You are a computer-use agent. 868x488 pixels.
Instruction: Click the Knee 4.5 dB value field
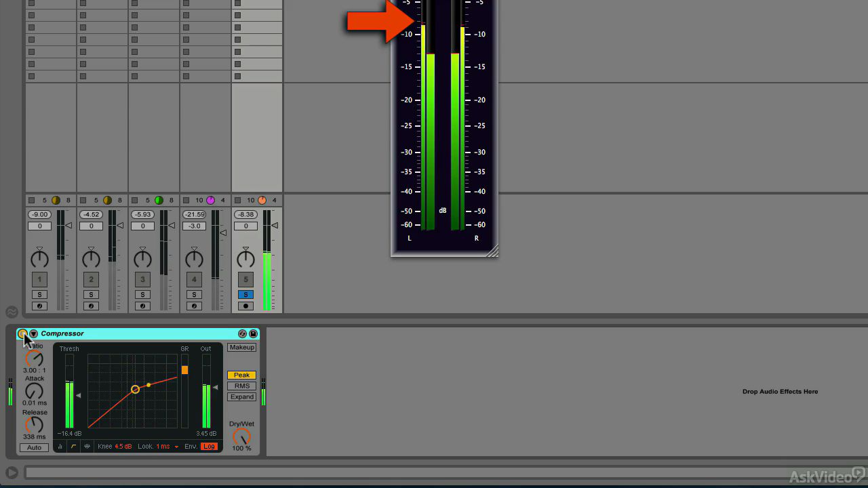pyautogui.click(x=123, y=447)
